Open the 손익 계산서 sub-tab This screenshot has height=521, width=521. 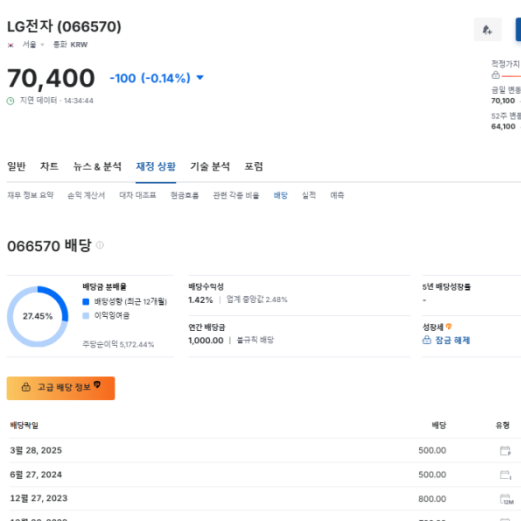86,195
